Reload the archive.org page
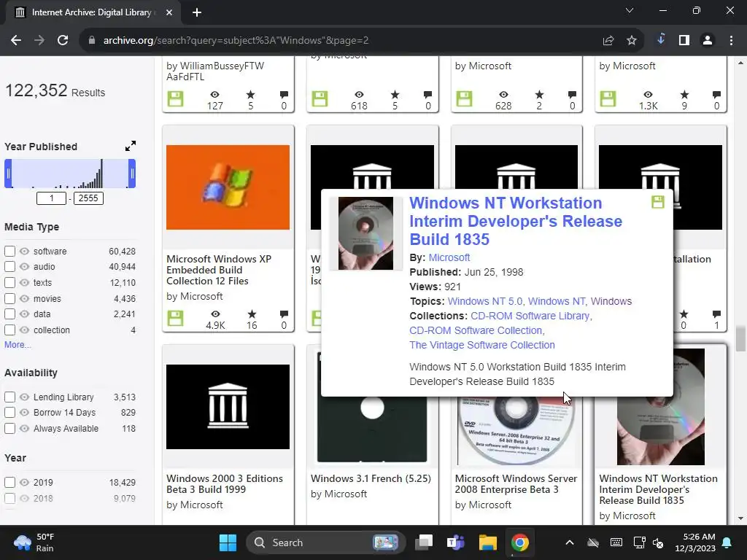The height and width of the screenshot is (560, 747). click(63, 41)
